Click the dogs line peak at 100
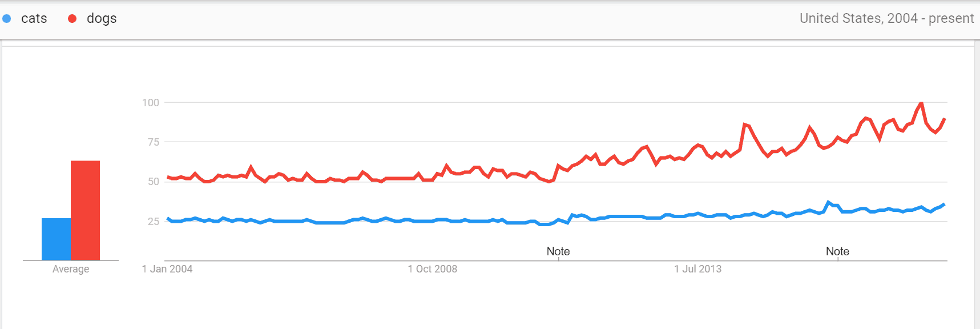 921,103
